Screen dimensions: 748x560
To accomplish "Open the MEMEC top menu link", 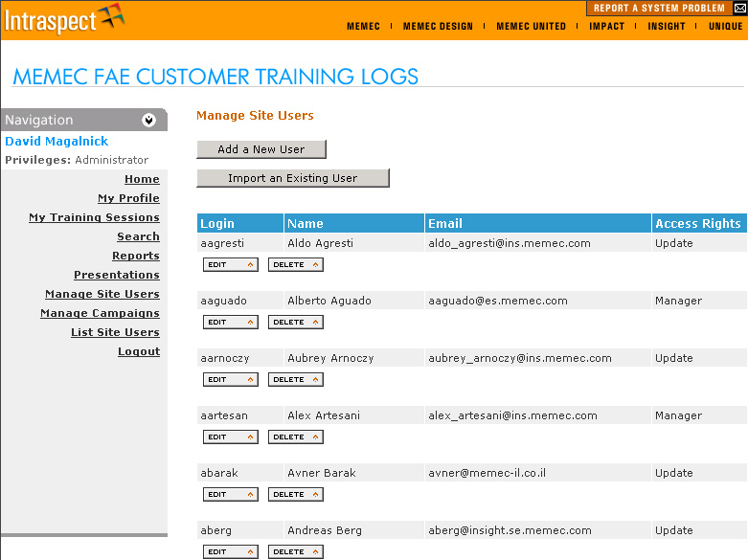I will 363,26.
